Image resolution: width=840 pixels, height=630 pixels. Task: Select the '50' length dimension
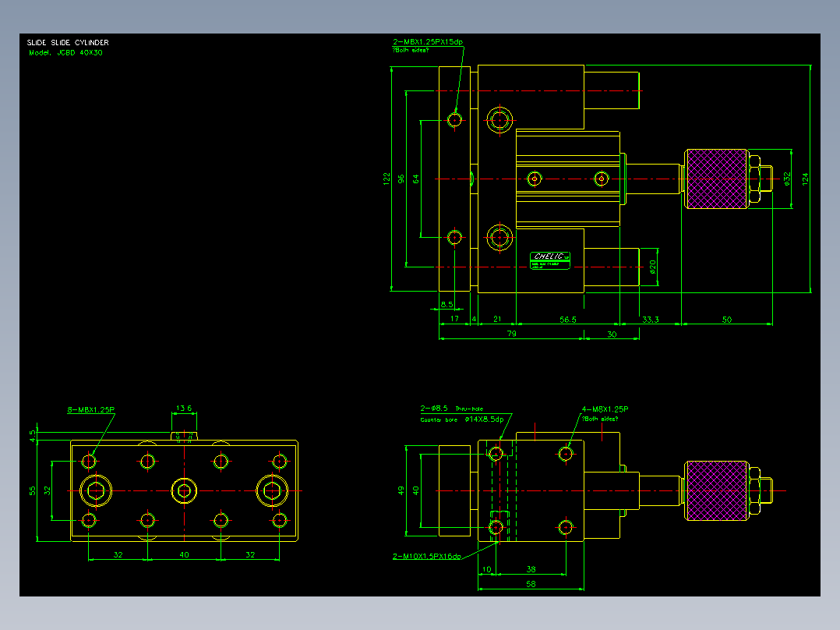click(727, 320)
